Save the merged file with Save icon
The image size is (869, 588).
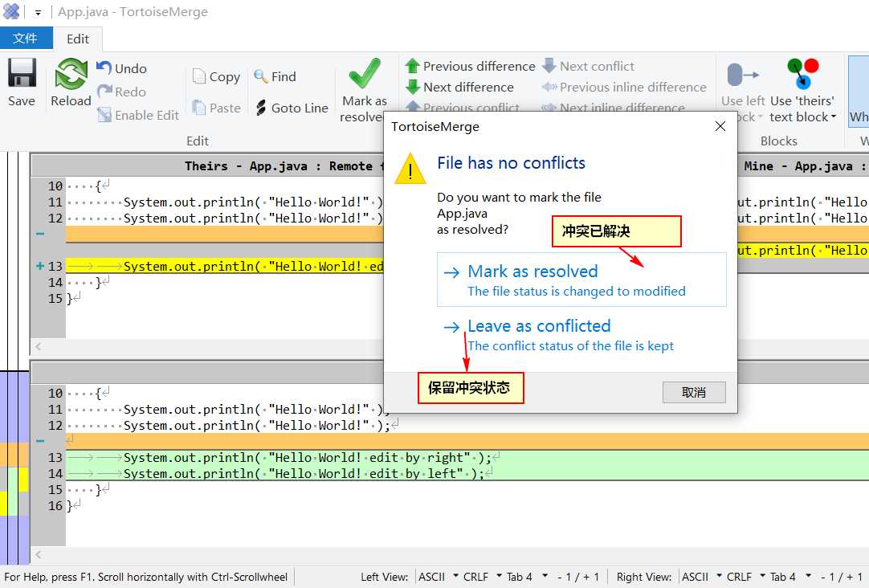tap(22, 82)
